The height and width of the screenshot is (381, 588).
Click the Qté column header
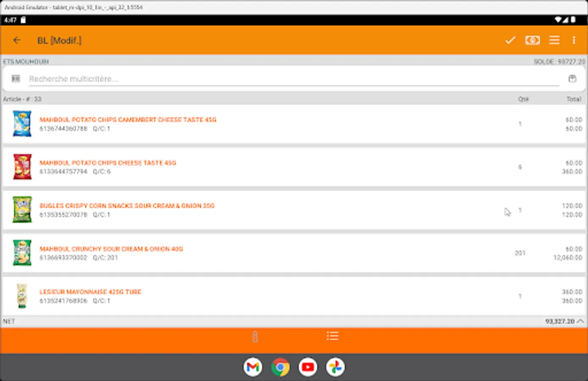(x=523, y=99)
